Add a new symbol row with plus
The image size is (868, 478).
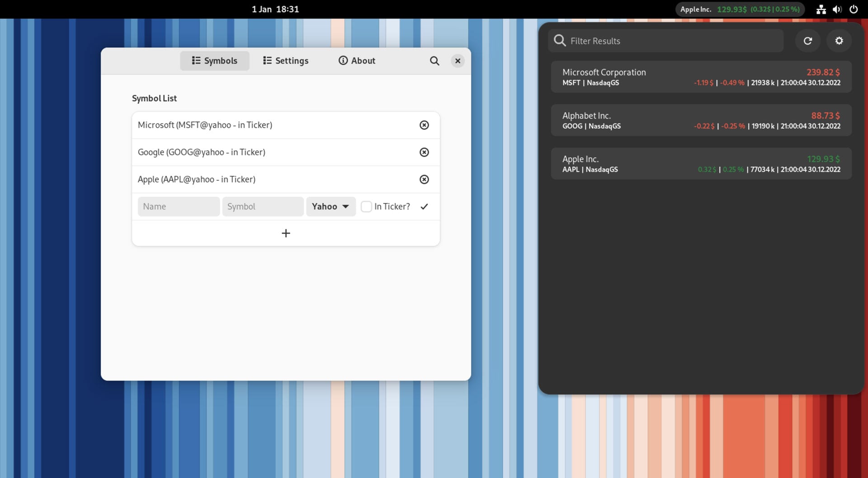(x=286, y=233)
